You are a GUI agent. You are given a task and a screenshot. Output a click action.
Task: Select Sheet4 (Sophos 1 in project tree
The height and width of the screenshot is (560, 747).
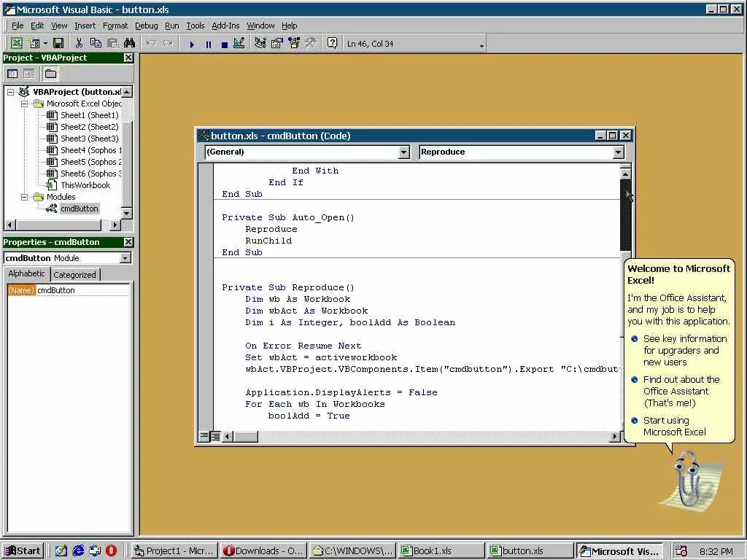point(90,150)
